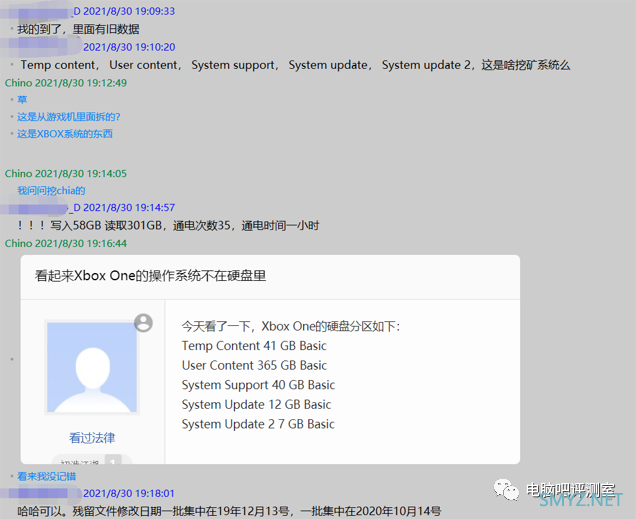This screenshot has height=519, width=636.
Task: Click the timestamp 2021/8/30 19:18:01
Action: (x=129, y=493)
